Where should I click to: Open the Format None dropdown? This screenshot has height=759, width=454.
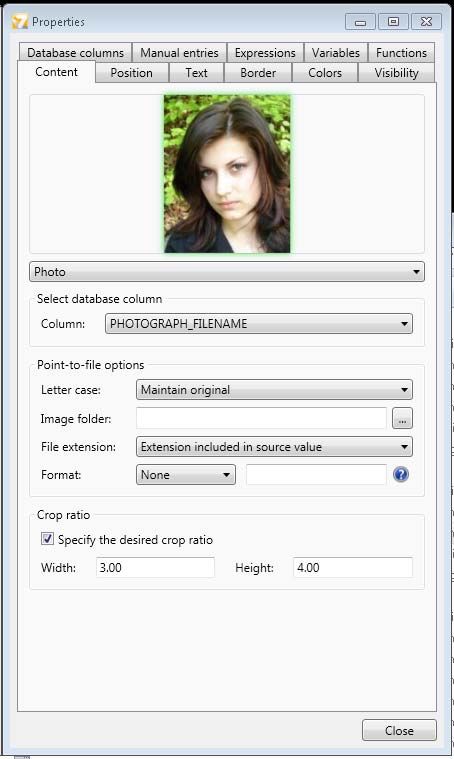pyautogui.click(x=186, y=474)
